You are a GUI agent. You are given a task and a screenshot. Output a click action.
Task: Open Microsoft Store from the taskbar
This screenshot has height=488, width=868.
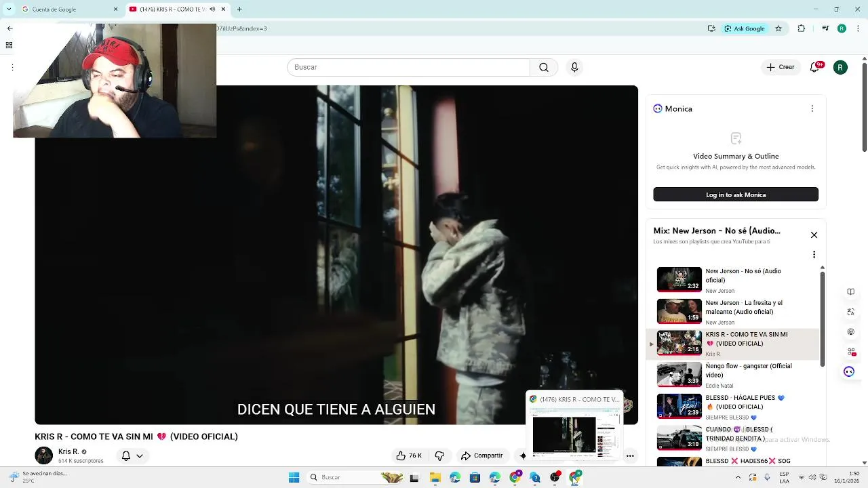point(475,477)
